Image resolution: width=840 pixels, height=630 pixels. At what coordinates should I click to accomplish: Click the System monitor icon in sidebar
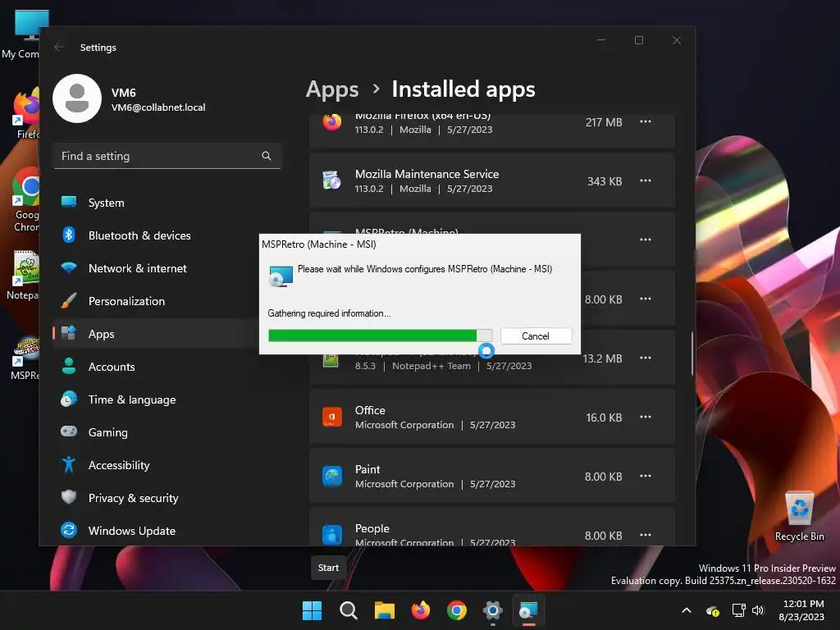click(x=69, y=202)
